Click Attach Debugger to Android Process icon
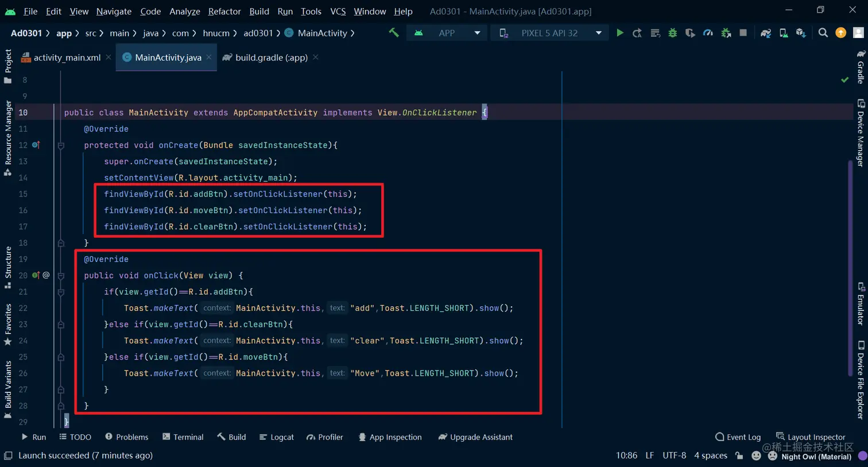868x467 pixels. coord(726,33)
